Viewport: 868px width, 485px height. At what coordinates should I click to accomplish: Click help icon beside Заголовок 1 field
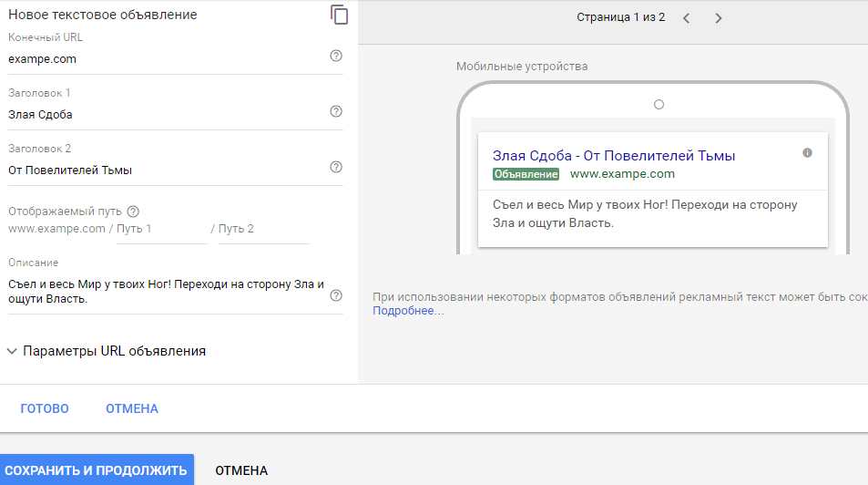click(x=336, y=112)
